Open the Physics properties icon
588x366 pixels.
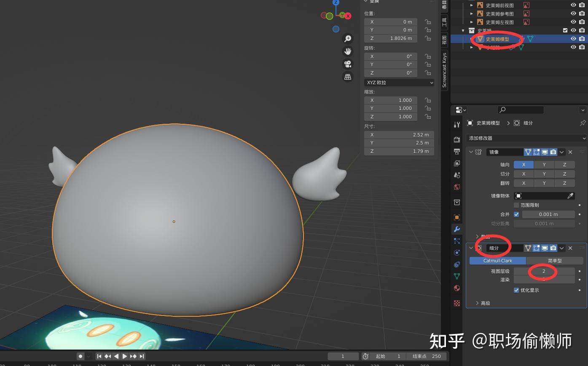click(457, 253)
